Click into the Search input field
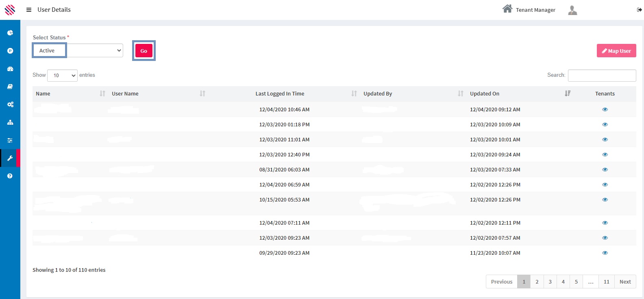The image size is (644, 299). 601,76
